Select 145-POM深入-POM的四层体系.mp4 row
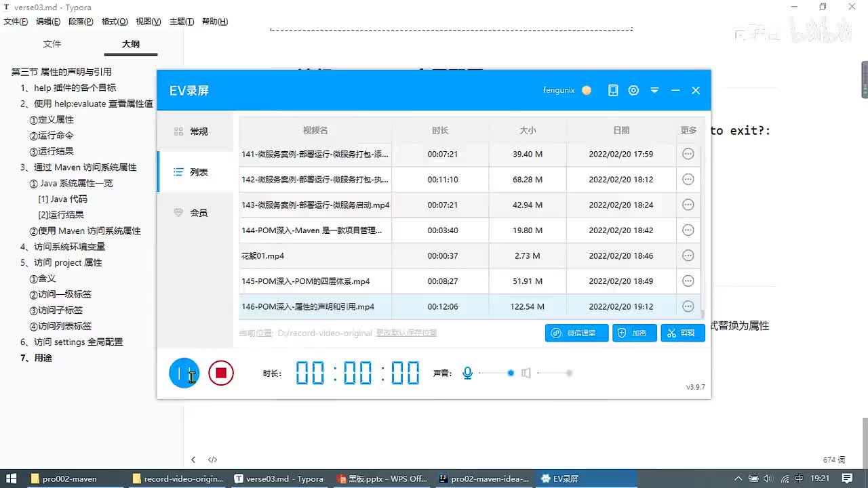This screenshot has width=868, height=488. pyautogui.click(x=469, y=281)
